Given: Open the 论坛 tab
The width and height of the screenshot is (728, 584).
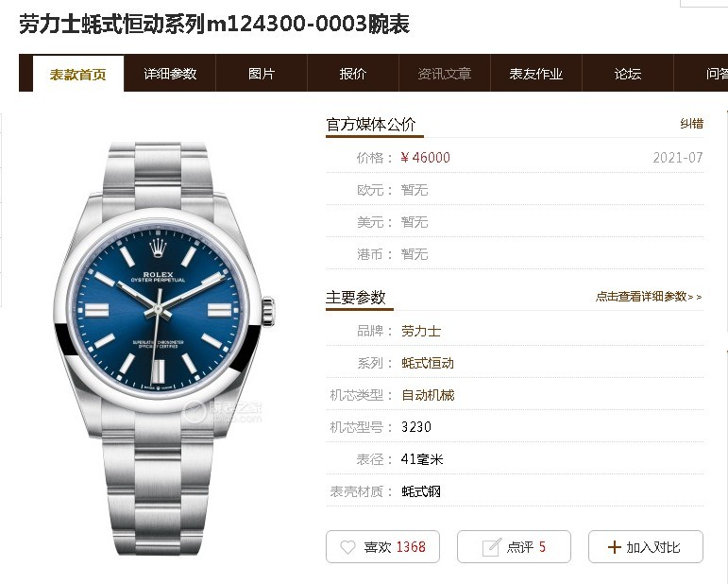Looking at the screenshot, I should 627,74.
